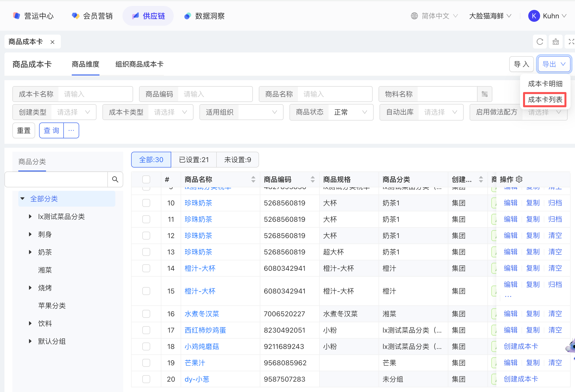The height and width of the screenshot is (392, 575).
Task: Click the fullscreen expand icon
Action: click(571, 42)
